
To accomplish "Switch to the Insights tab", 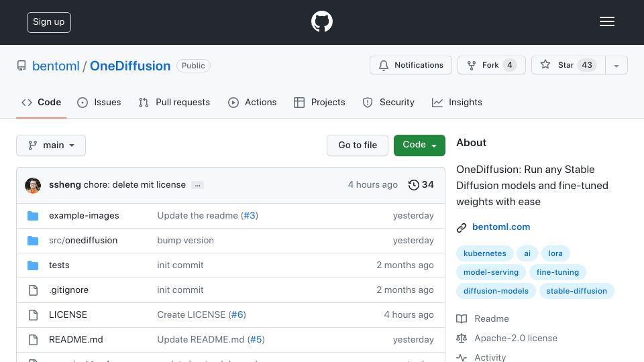I will pyautogui.click(x=457, y=102).
